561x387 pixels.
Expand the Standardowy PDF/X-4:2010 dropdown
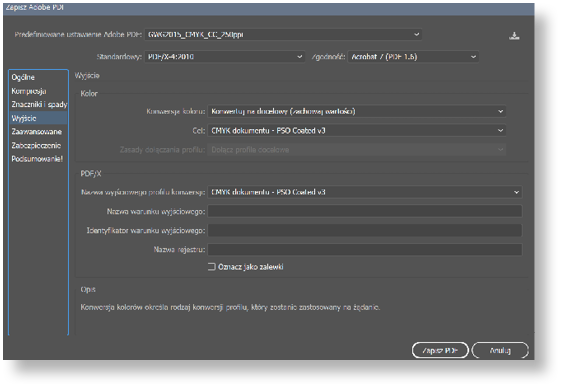(225, 57)
